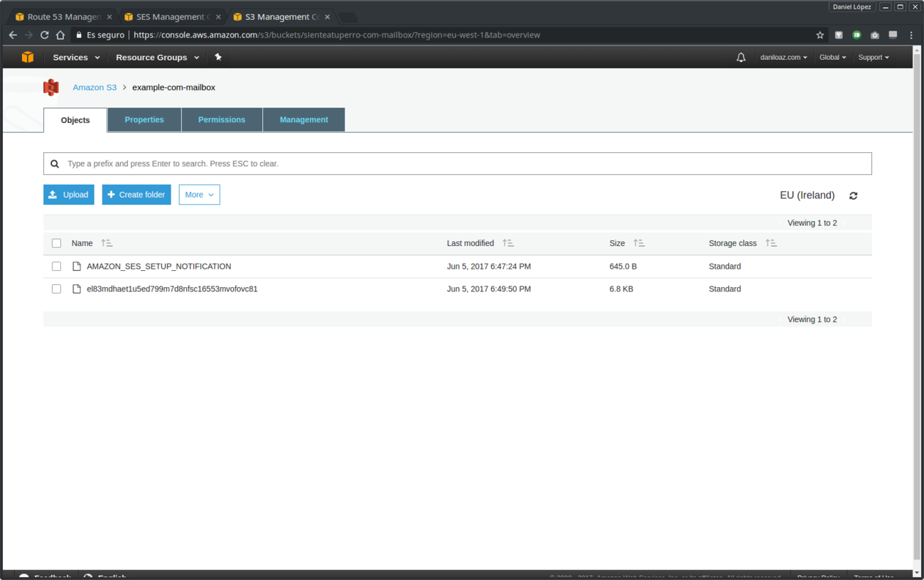Image resolution: width=924 pixels, height=580 pixels.
Task: Expand the Resource Groups menu
Action: [157, 58]
